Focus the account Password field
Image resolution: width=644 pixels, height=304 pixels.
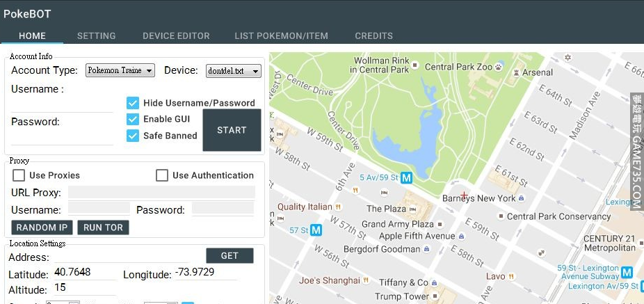pos(62,138)
